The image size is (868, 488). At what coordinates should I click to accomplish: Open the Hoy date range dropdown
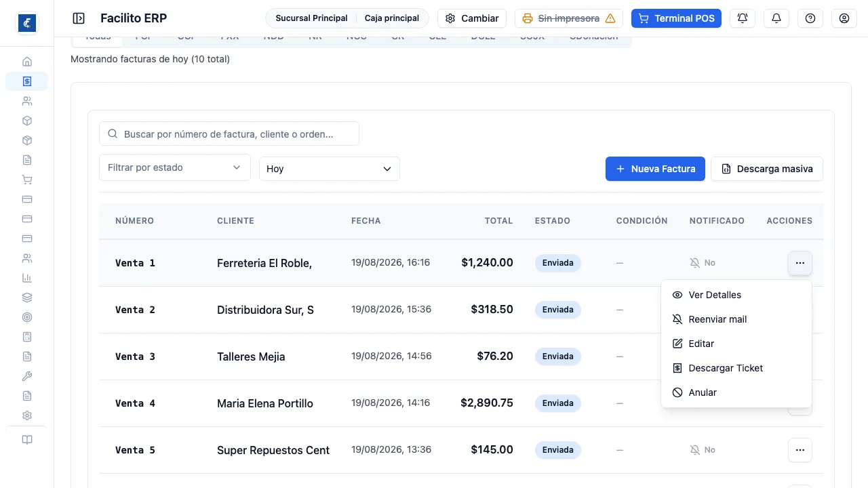(x=330, y=169)
